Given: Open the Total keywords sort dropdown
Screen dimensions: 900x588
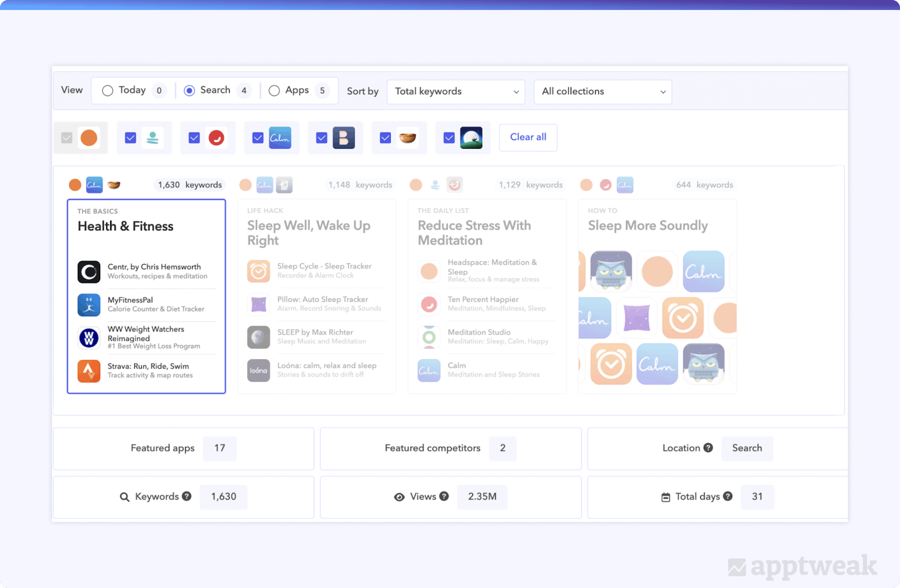Looking at the screenshot, I should point(456,92).
